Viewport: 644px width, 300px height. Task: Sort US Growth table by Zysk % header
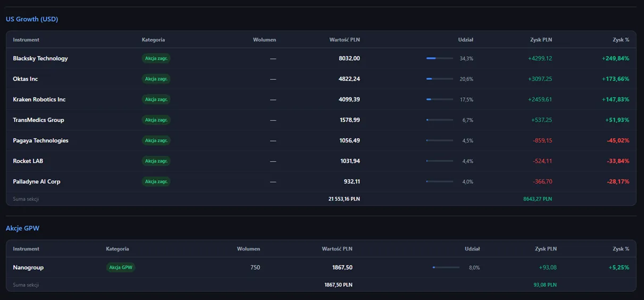pos(621,40)
